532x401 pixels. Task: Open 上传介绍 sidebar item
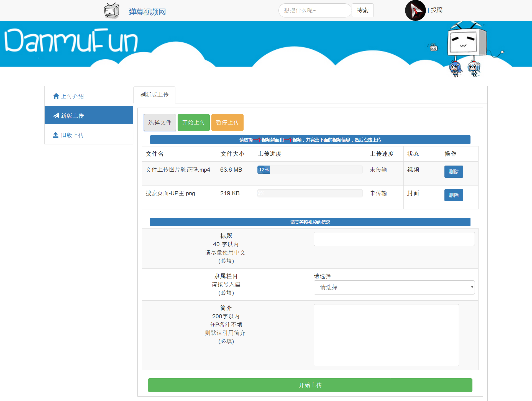(72, 96)
